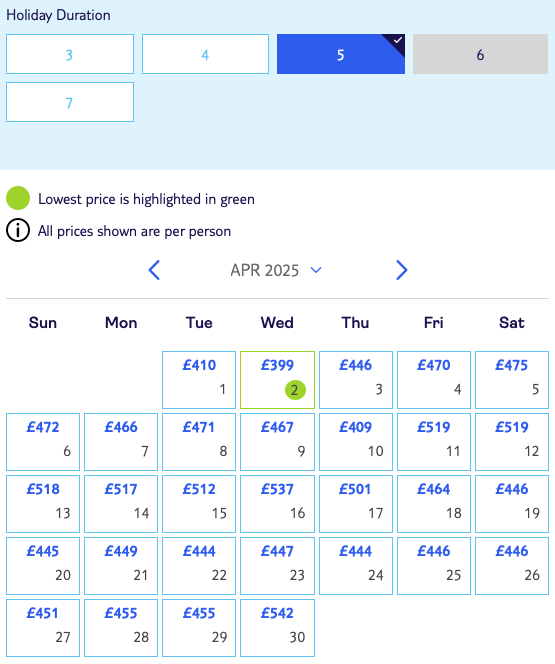
Task: Select April 2 at £399
Action: (x=277, y=380)
